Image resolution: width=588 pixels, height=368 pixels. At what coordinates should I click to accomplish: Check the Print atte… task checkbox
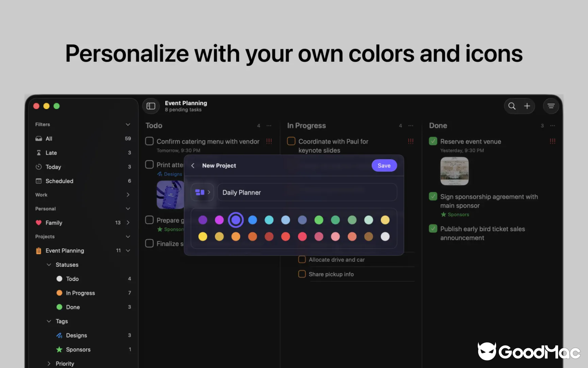(149, 164)
